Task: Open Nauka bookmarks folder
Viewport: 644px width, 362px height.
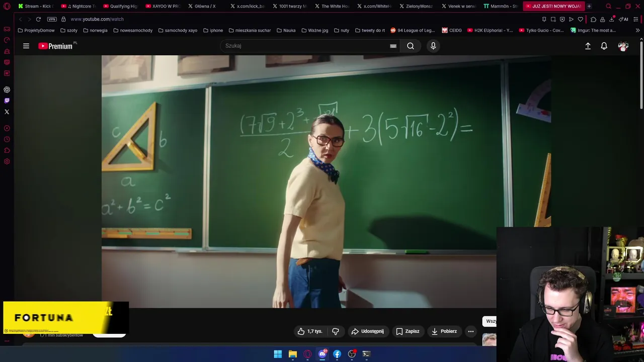Action: (x=286, y=30)
